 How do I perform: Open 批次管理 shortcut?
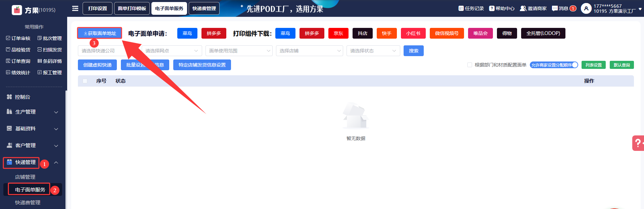coord(50,38)
